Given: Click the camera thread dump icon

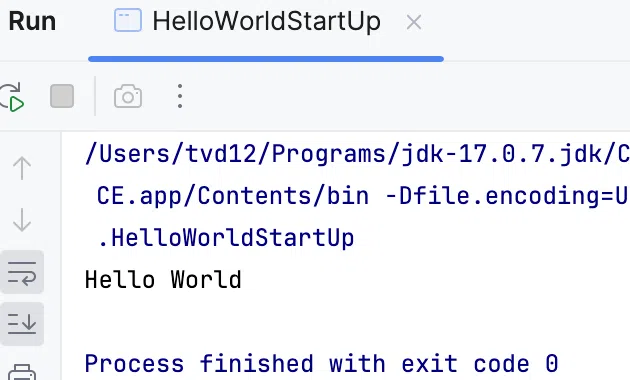Looking at the screenshot, I should pyautogui.click(x=128, y=96).
